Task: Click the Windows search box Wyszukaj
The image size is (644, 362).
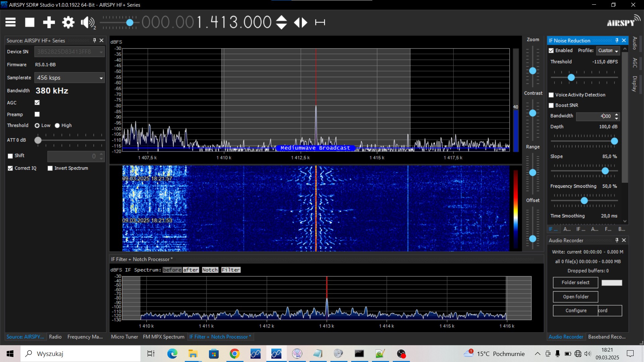Action: point(80,354)
